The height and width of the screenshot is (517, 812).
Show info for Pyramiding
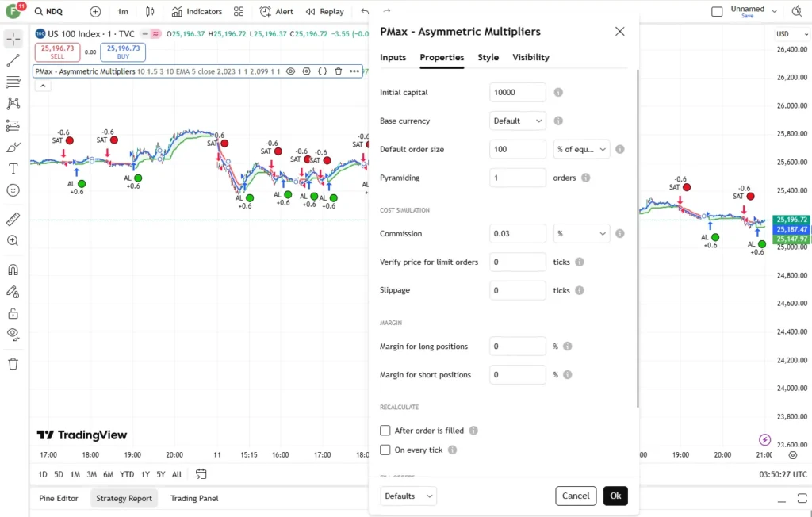585,178
